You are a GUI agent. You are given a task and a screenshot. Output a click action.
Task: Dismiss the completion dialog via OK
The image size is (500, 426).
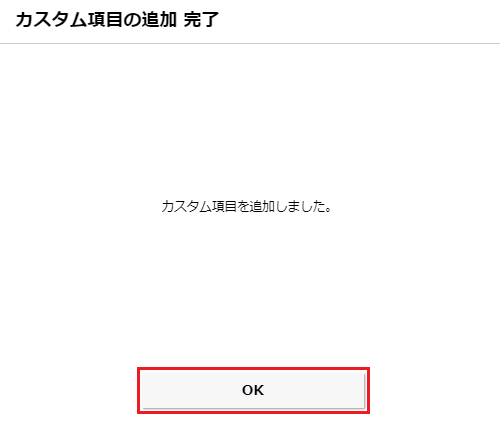[253, 390]
